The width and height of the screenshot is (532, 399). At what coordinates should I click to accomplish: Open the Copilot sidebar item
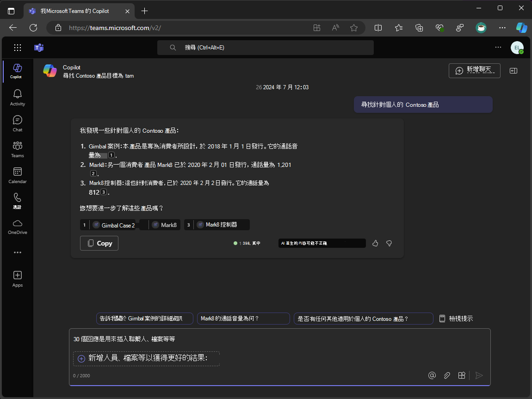(x=17, y=71)
